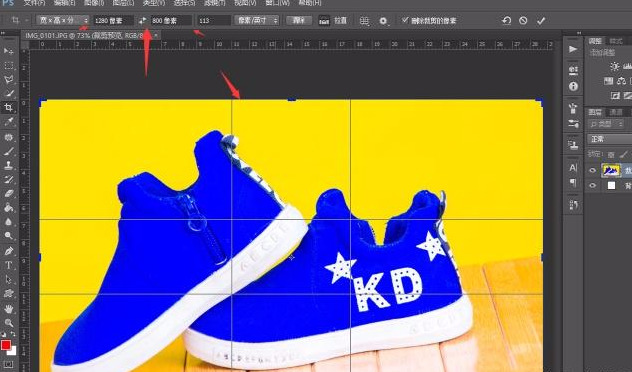
Task: Select the Crop tool in the toolbar
Action: (8, 107)
